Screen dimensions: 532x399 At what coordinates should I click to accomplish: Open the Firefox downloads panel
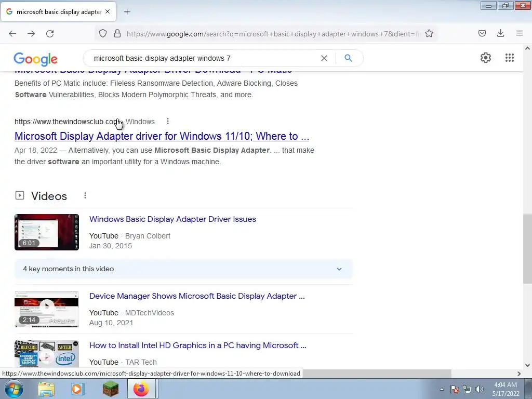click(x=500, y=33)
